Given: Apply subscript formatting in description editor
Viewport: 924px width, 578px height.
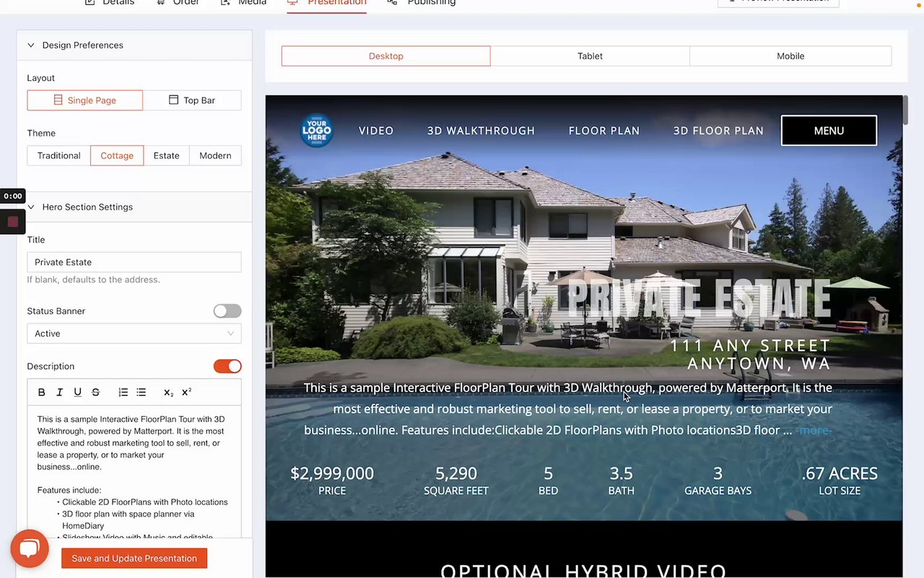Looking at the screenshot, I should click(168, 392).
